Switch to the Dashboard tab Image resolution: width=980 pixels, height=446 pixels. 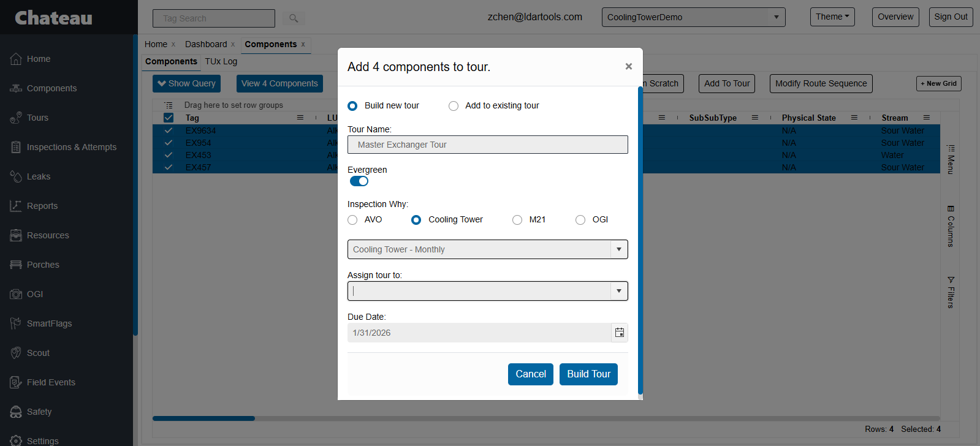pos(206,44)
